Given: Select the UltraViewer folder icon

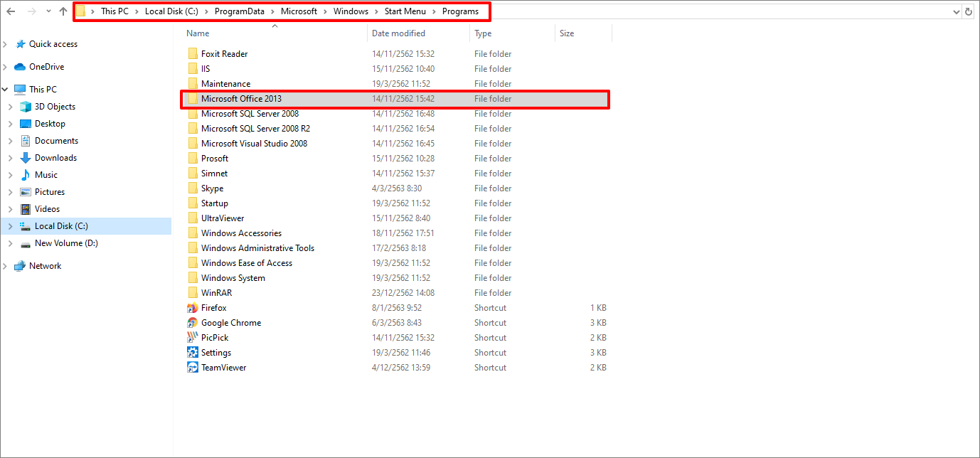Looking at the screenshot, I should (193, 218).
